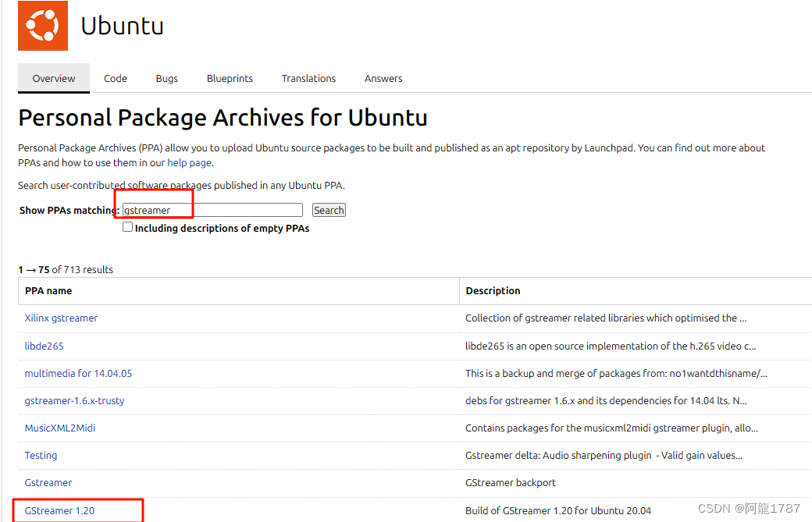812x522 pixels.
Task: Open the Bugs tab
Action: coord(167,78)
